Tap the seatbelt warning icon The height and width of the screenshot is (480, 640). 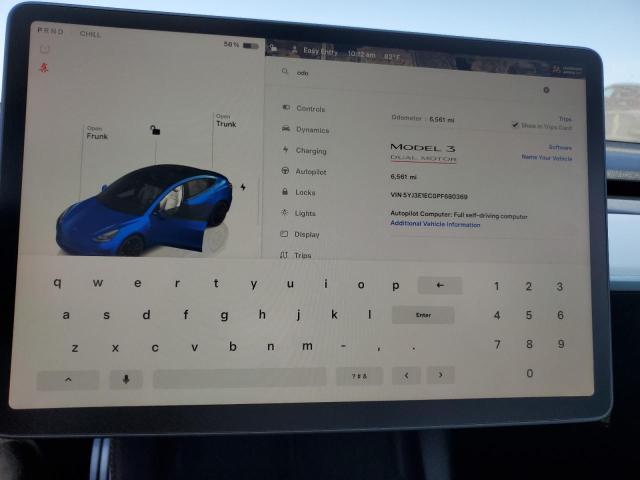(44, 68)
